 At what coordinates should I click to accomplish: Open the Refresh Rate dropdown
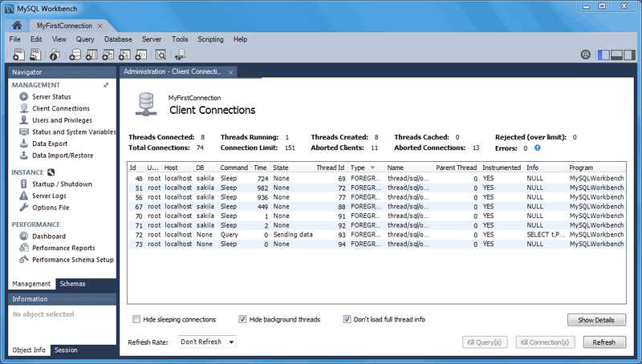point(206,342)
